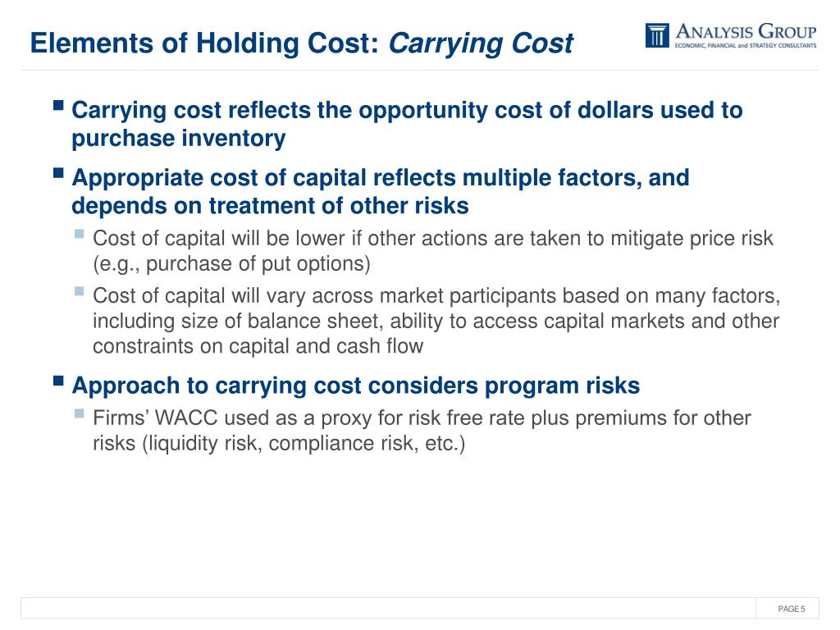The height and width of the screenshot is (630, 840).
Task: Click the slide title 'Elements of Holding Cost'
Action: click(x=204, y=43)
